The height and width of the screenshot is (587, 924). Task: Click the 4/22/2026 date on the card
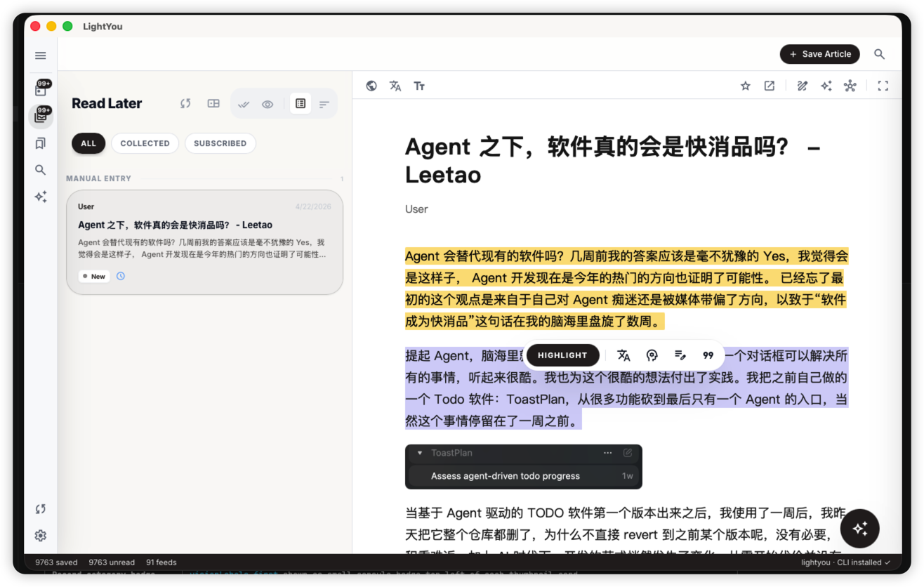click(x=313, y=207)
